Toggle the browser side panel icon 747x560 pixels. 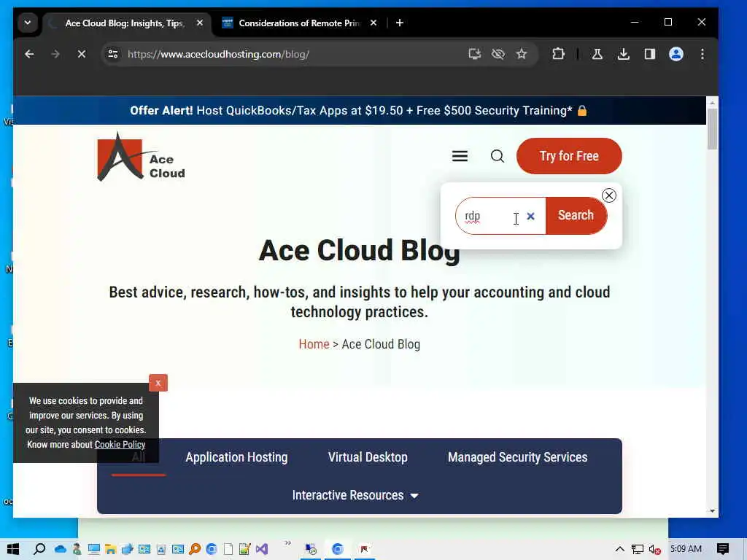[x=650, y=54]
